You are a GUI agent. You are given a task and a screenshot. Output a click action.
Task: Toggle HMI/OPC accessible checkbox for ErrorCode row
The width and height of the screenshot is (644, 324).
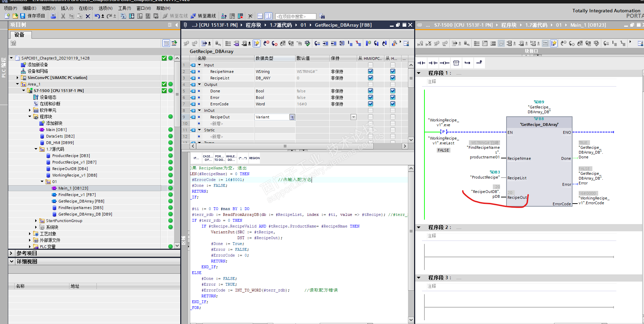click(370, 104)
